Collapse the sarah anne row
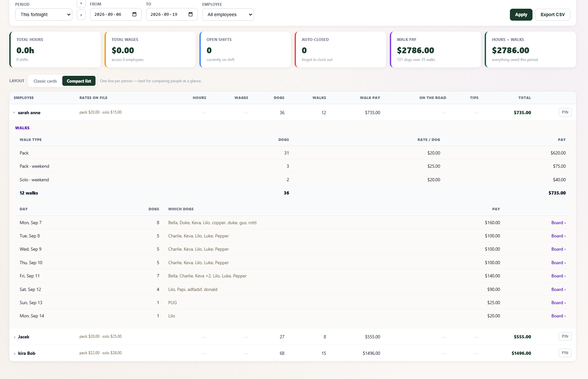The height and width of the screenshot is (379, 588). point(14,113)
